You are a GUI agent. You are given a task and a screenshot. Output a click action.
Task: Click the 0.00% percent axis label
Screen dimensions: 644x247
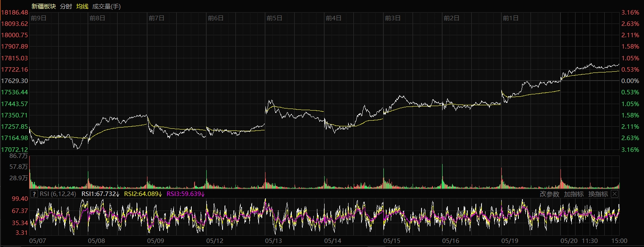[x=630, y=81]
